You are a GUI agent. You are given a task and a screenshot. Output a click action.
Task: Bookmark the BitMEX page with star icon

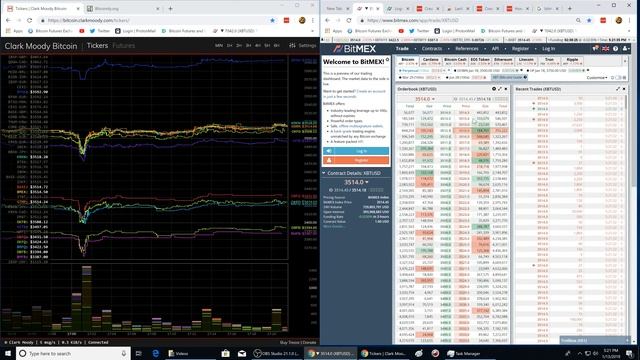589,20
